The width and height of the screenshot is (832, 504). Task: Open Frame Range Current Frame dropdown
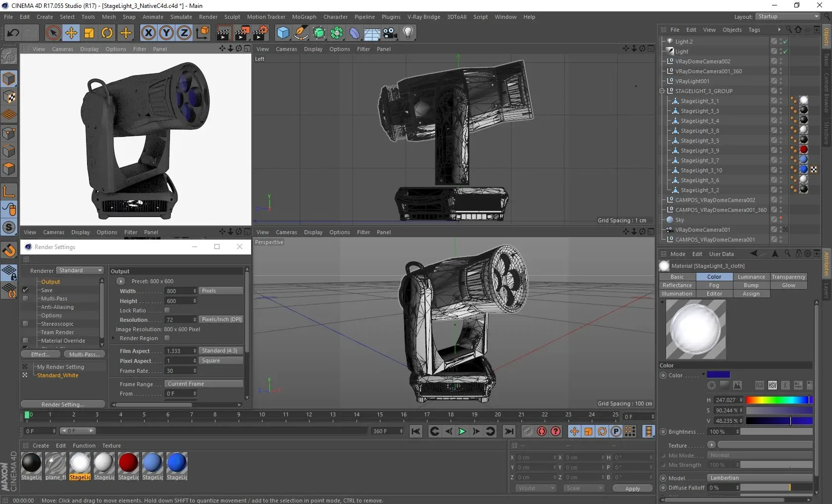pos(204,384)
